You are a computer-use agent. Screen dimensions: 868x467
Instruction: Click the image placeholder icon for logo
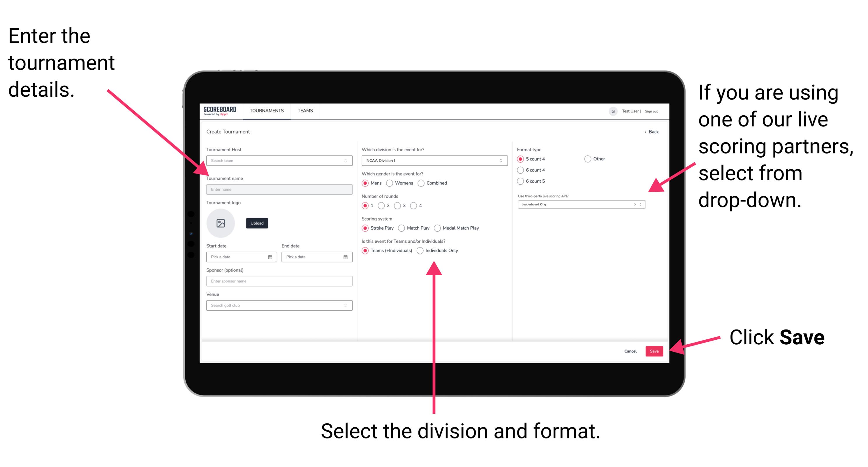tap(220, 223)
